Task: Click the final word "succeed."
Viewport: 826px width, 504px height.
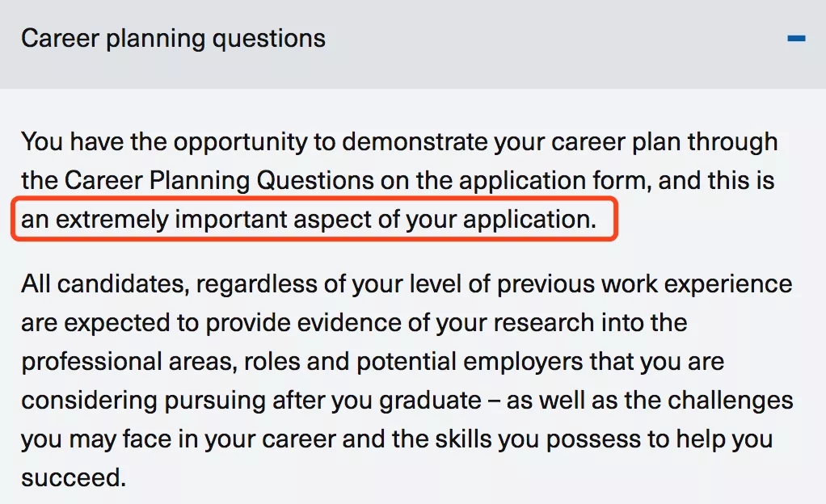Action: pyautogui.click(x=74, y=477)
